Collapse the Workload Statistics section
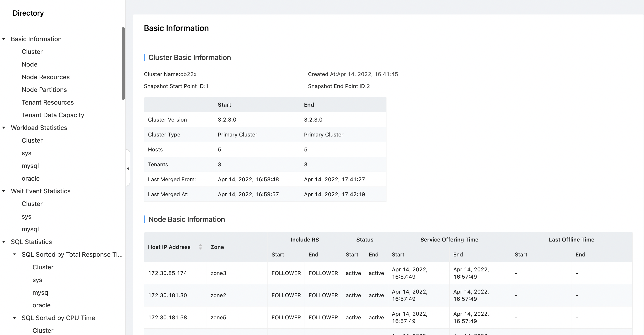Screen dimensions: 644x335 point(3,127)
